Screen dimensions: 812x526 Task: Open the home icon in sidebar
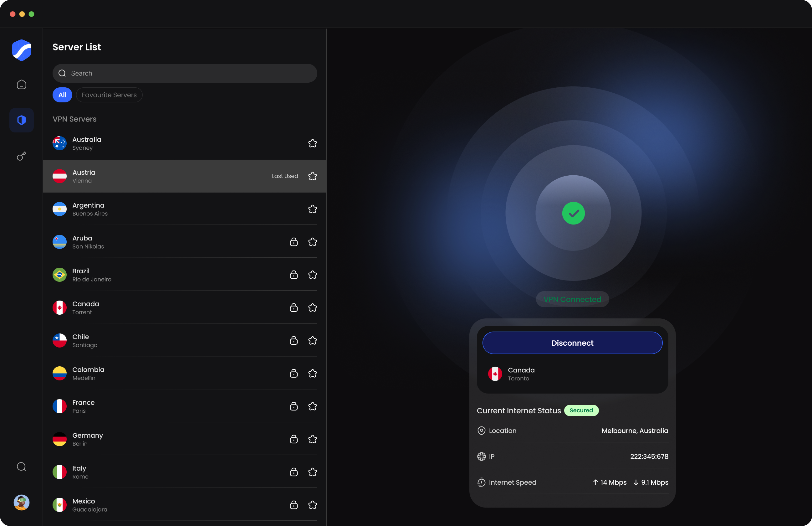tap(22, 84)
